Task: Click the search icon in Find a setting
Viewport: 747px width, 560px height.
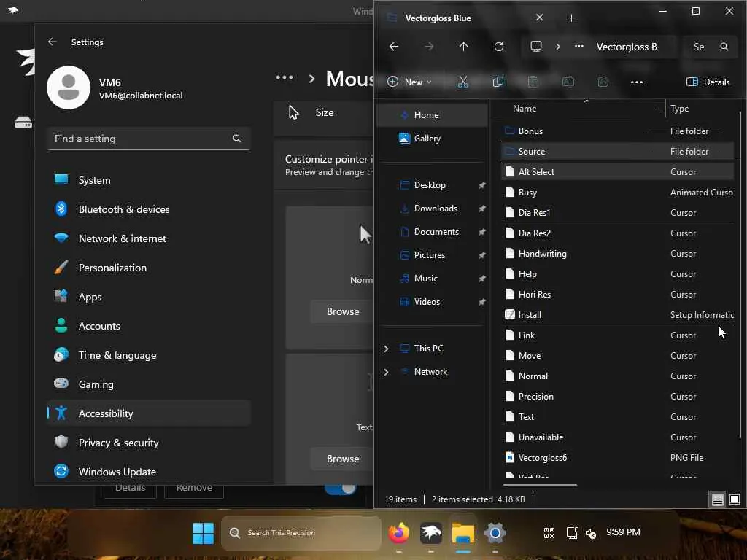Action: coord(237,139)
